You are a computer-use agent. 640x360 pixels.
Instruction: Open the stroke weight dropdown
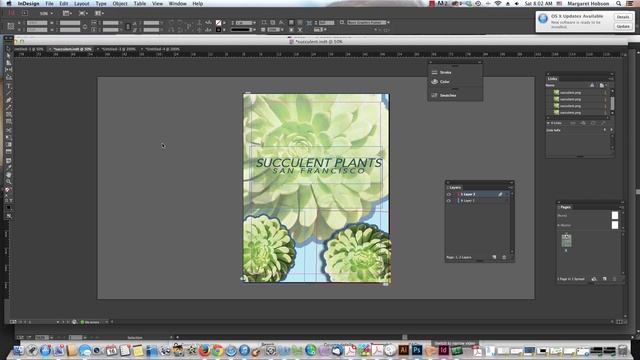click(x=254, y=23)
